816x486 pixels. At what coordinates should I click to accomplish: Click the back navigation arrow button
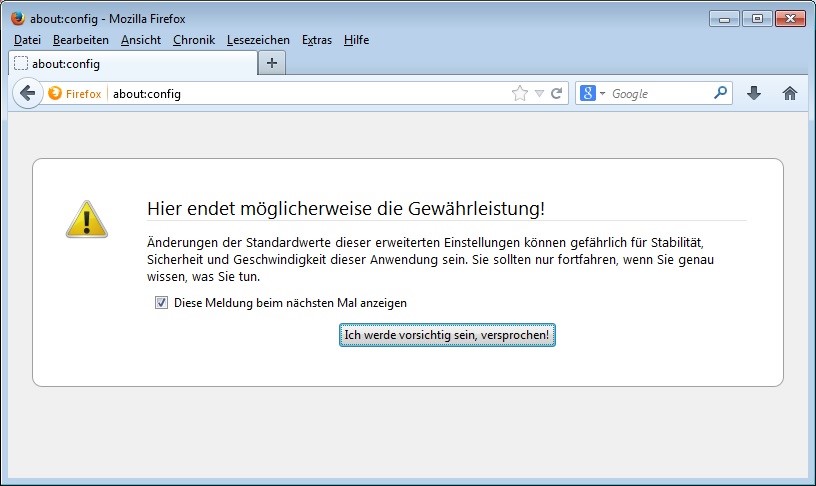pos(27,93)
